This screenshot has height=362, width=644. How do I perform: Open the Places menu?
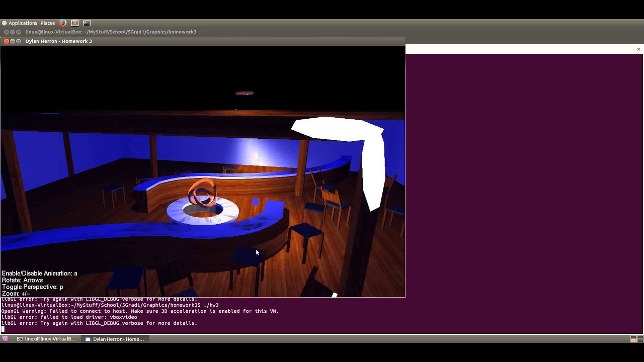click(48, 23)
